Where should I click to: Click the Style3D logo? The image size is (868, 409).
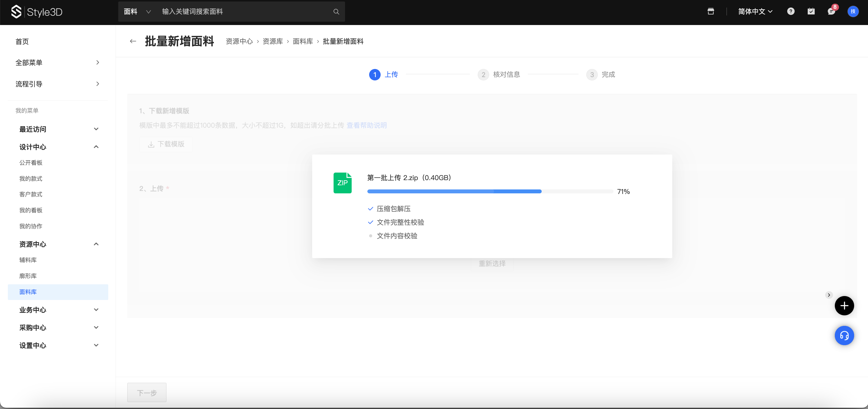click(x=36, y=12)
